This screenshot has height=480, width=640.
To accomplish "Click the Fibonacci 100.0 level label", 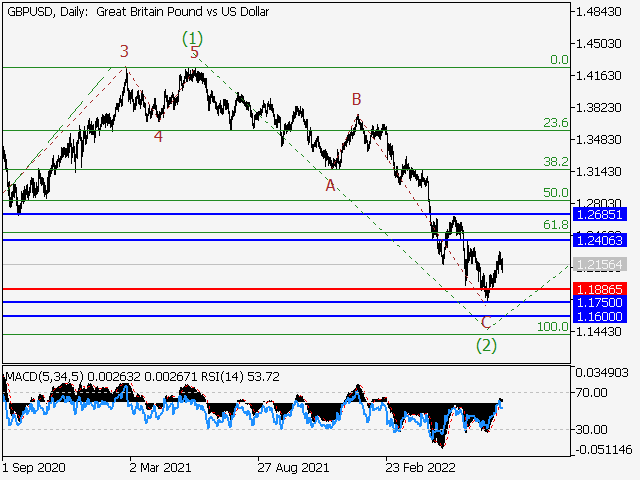I will (x=552, y=327).
